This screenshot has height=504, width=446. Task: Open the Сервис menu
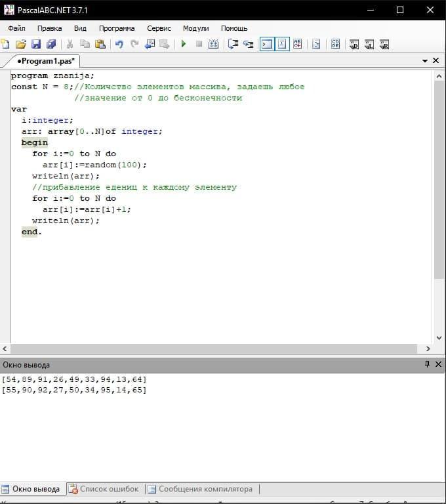(159, 28)
